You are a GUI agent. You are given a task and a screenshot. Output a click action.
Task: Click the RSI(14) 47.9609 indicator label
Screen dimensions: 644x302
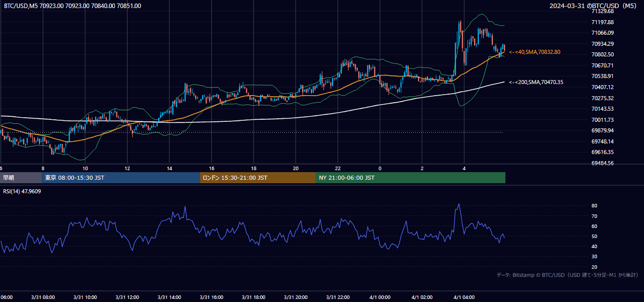[x=22, y=191]
